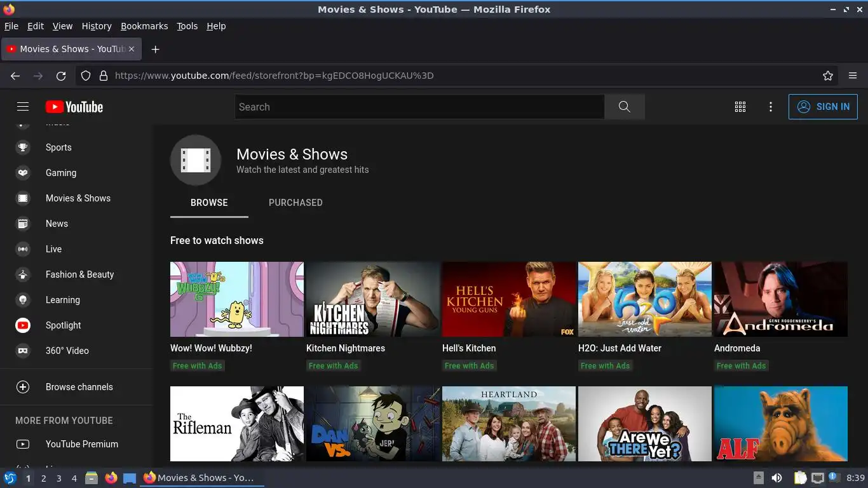The height and width of the screenshot is (488, 868).
Task: Open the Bookmarks menu
Action: [x=144, y=26]
